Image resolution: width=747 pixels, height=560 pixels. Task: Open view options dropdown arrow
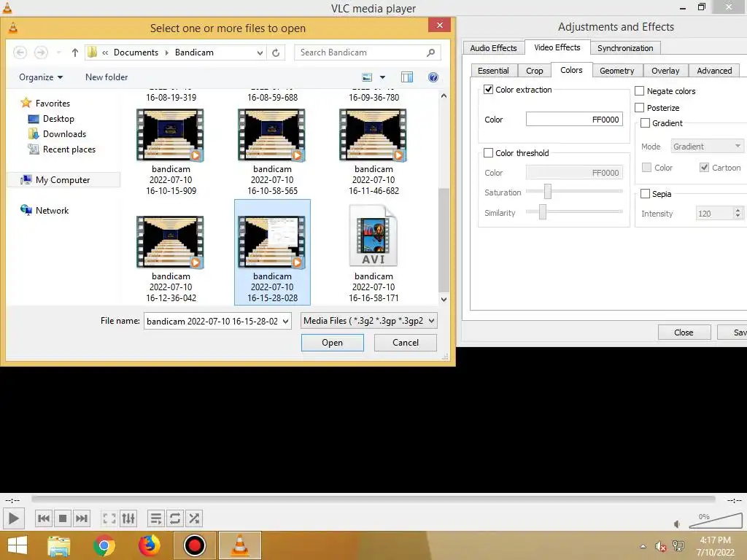382,77
